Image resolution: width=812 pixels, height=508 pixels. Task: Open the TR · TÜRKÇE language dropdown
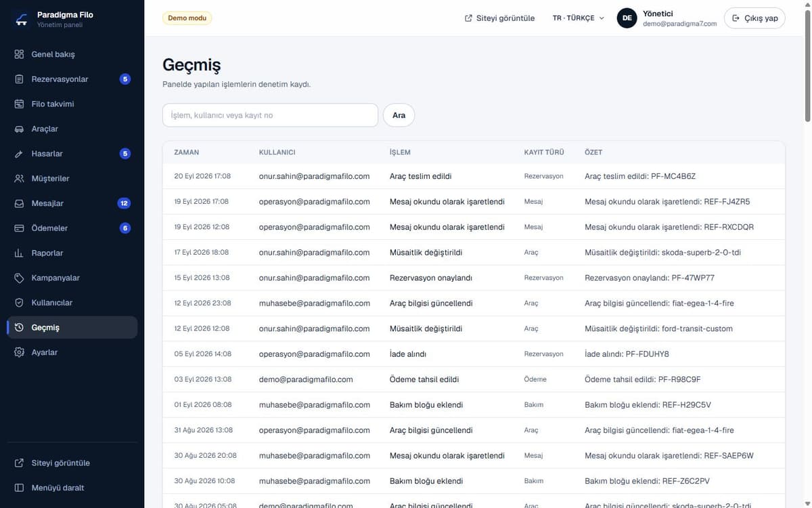(x=579, y=18)
